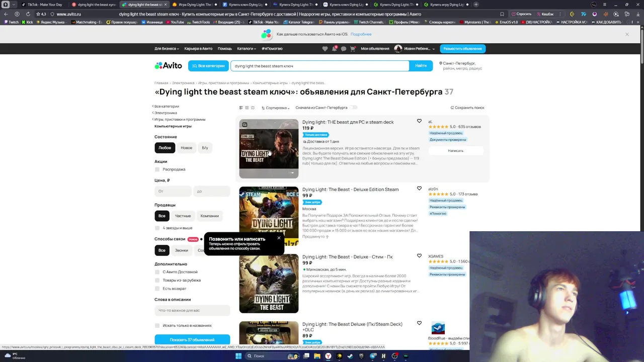Open notifications bell in Avito header
This screenshot has height=362, width=644.
pos(334,49)
